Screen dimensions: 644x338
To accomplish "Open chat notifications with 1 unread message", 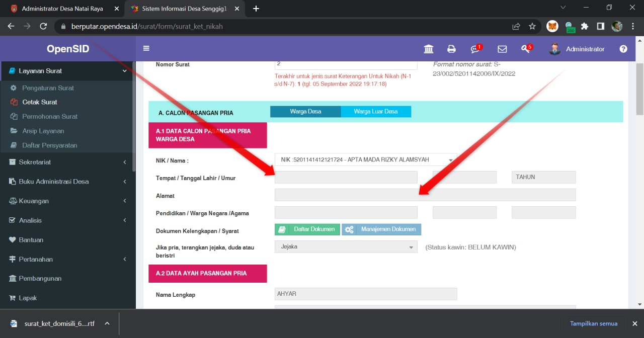I will click(475, 49).
